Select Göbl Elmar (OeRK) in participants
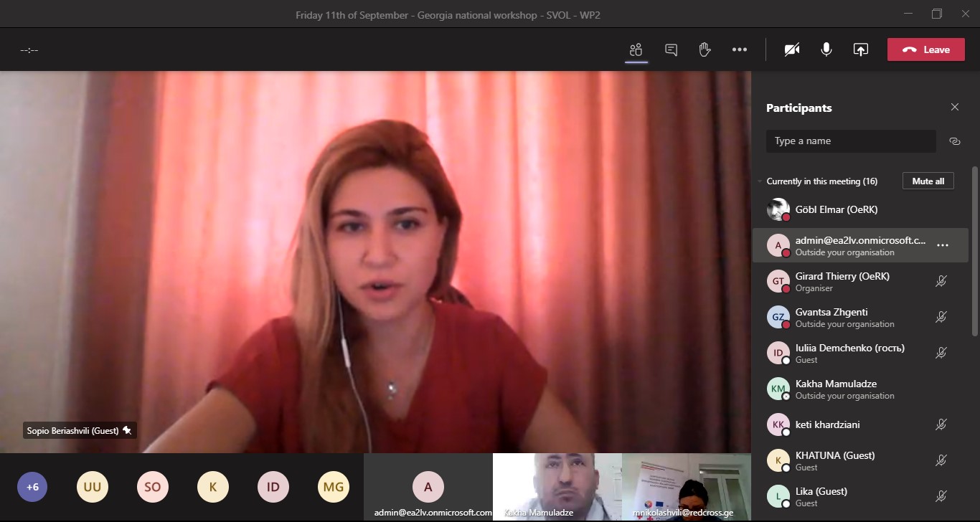The height and width of the screenshot is (522, 980). click(836, 209)
